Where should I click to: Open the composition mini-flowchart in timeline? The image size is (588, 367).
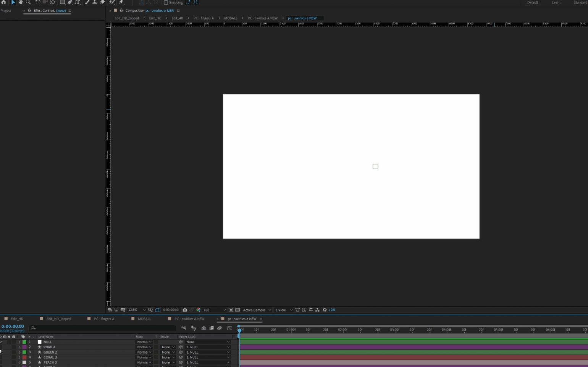point(184,328)
